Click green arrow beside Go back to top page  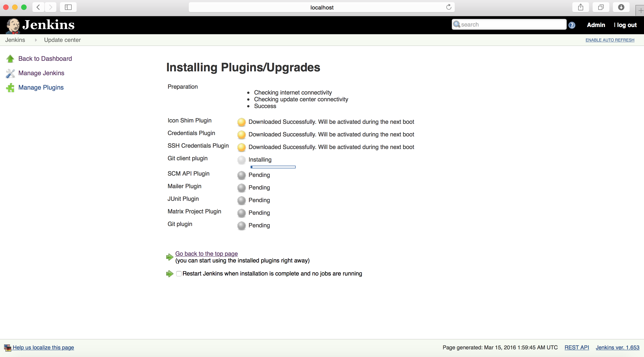point(170,257)
